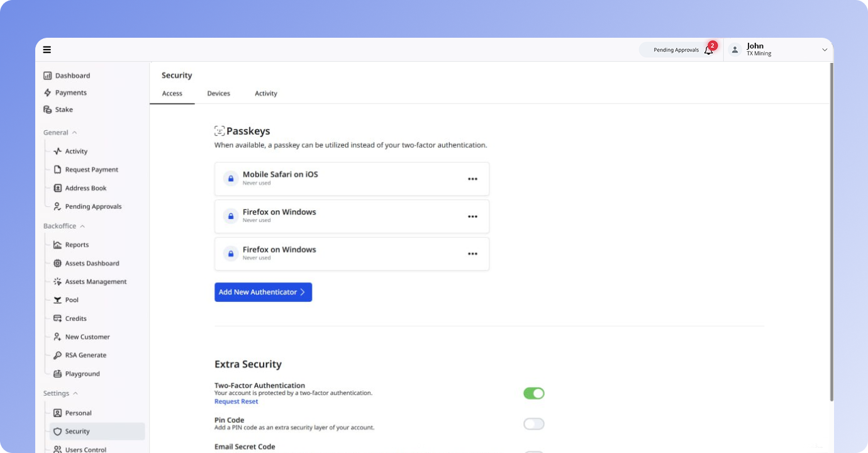Image resolution: width=868 pixels, height=453 pixels.
Task: Click the Stake coins icon
Action: coord(48,109)
